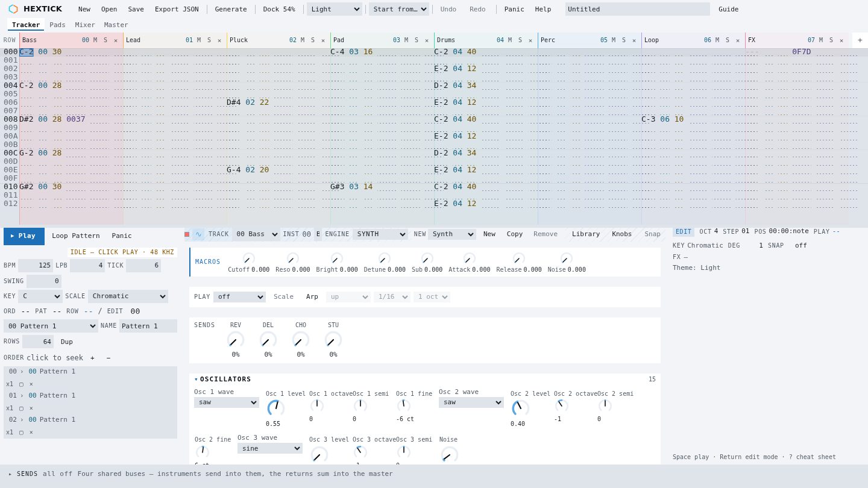Image resolution: width=868 pixels, height=488 pixels.
Task: Click the DEL send knob
Action: 268,340
